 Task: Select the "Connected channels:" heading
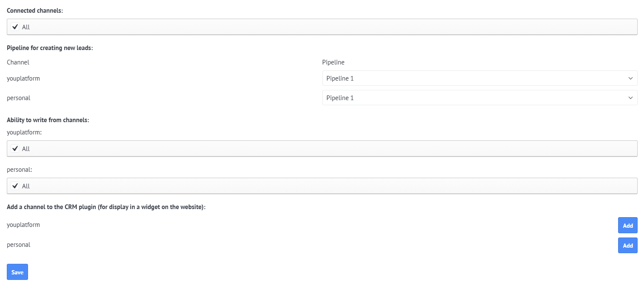tap(35, 11)
